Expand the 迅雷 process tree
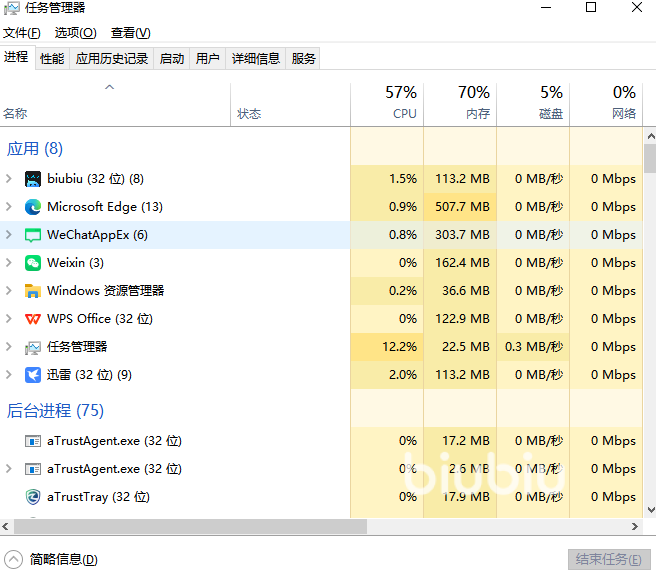 (x=9, y=375)
